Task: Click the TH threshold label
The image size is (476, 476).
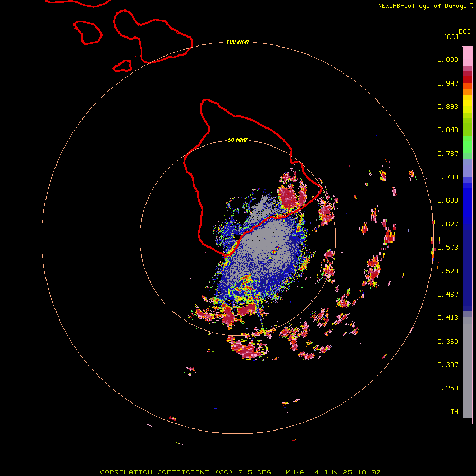Action: click(454, 412)
